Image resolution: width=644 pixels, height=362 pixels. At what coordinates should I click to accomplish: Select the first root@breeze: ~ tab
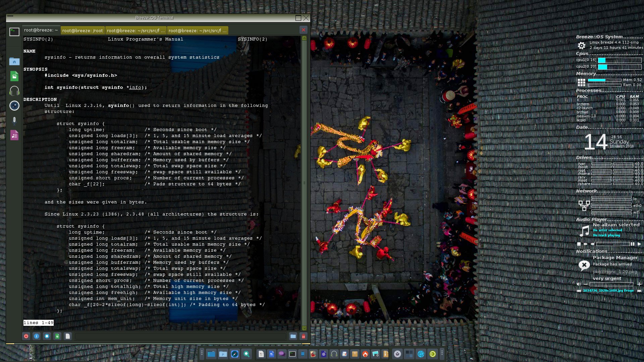coord(41,30)
